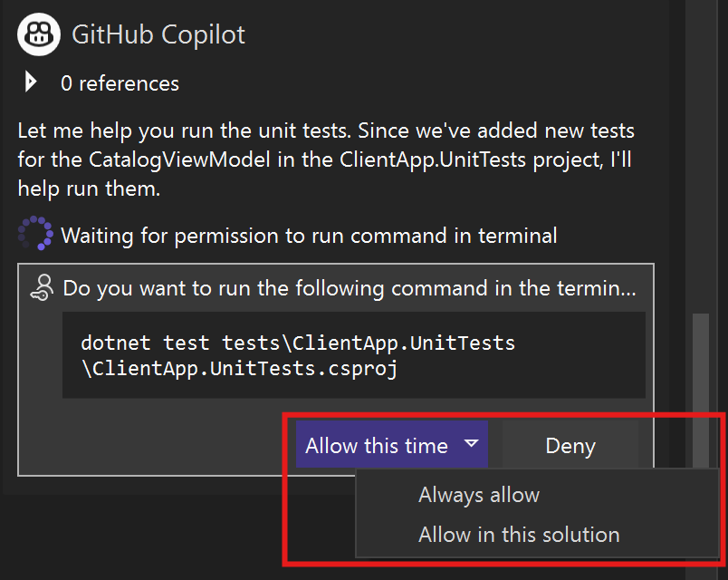Open the Allow this time dropdown arrow
This screenshot has width=728, height=580.
pyautogui.click(x=471, y=444)
